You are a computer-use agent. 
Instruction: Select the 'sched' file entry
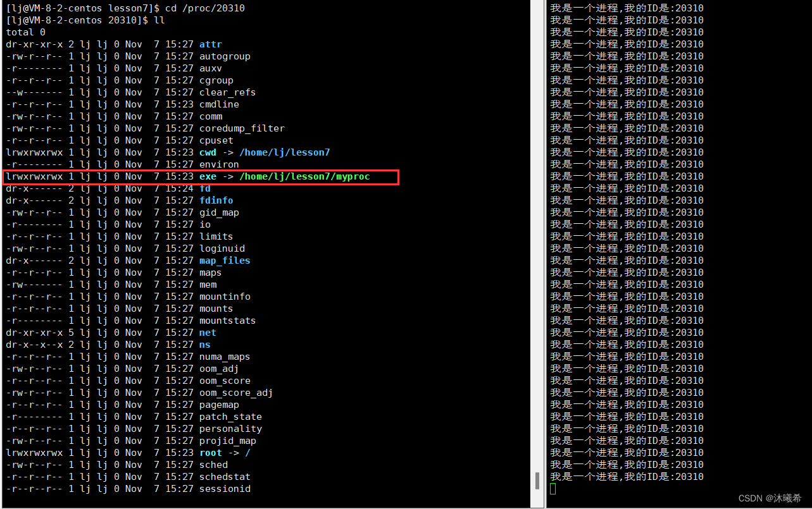[x=213, y=465]
